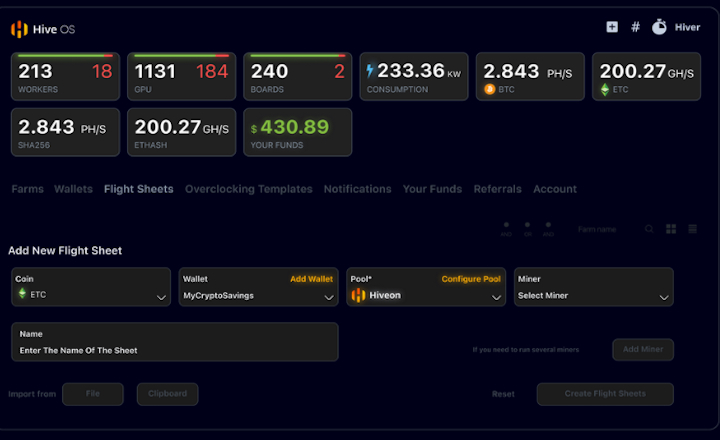Select the OR filter radio option
720x440 pixels.
[528, 226]
